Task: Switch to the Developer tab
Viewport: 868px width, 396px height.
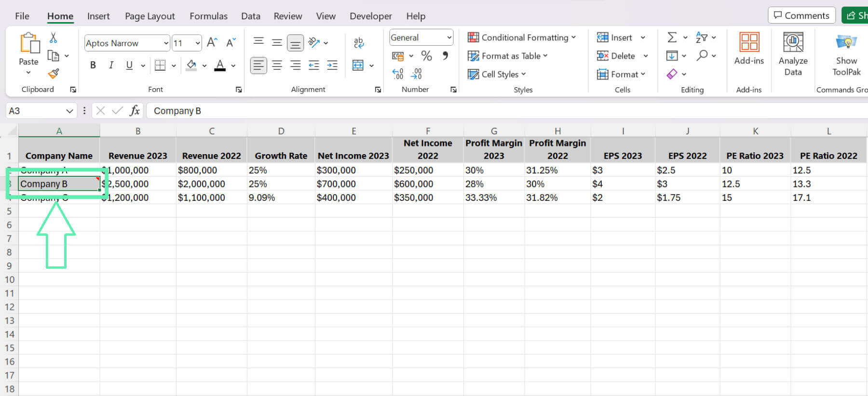Action: point(371,16)
